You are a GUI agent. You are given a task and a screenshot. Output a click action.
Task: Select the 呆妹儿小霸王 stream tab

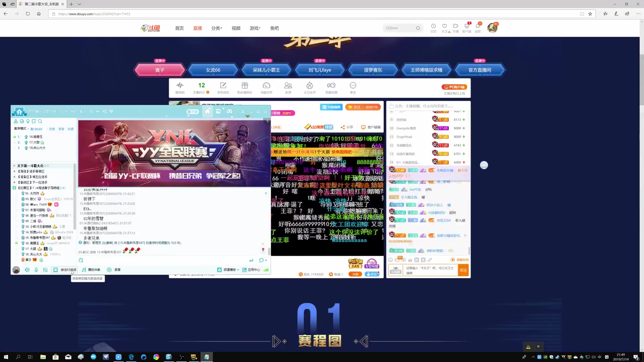click(x=266, y=70)
